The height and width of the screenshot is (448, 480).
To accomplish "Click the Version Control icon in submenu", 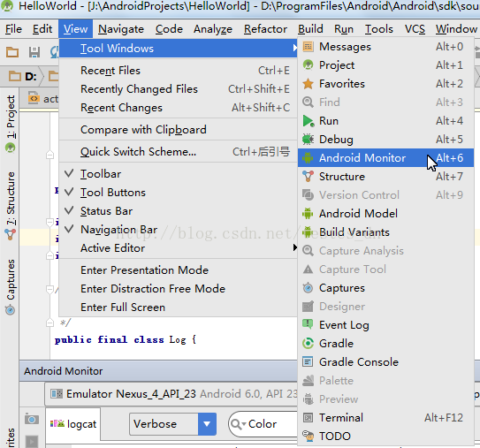I will coord(308,195).
